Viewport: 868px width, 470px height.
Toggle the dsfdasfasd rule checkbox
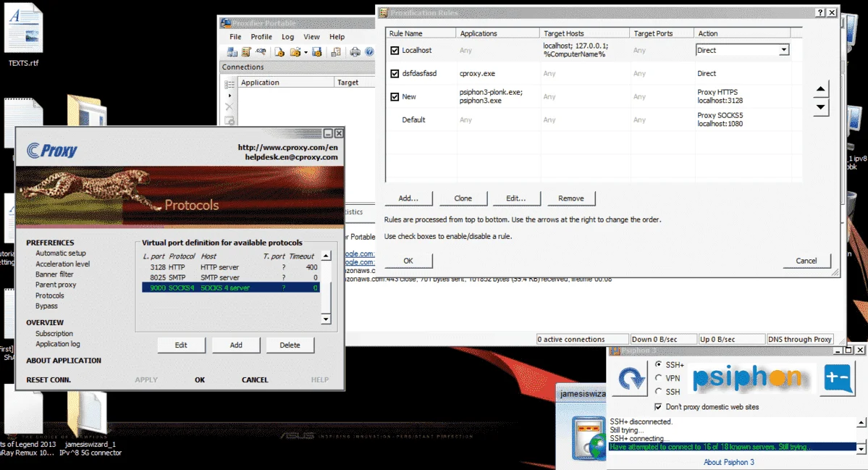point(395,74)
